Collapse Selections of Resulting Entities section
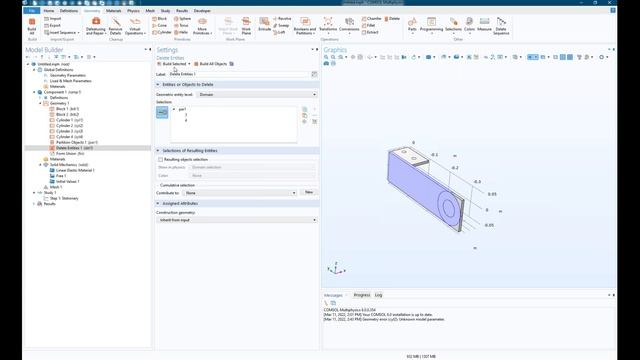The height and width of the screenshot is (360, 640). tap(158, 151)
